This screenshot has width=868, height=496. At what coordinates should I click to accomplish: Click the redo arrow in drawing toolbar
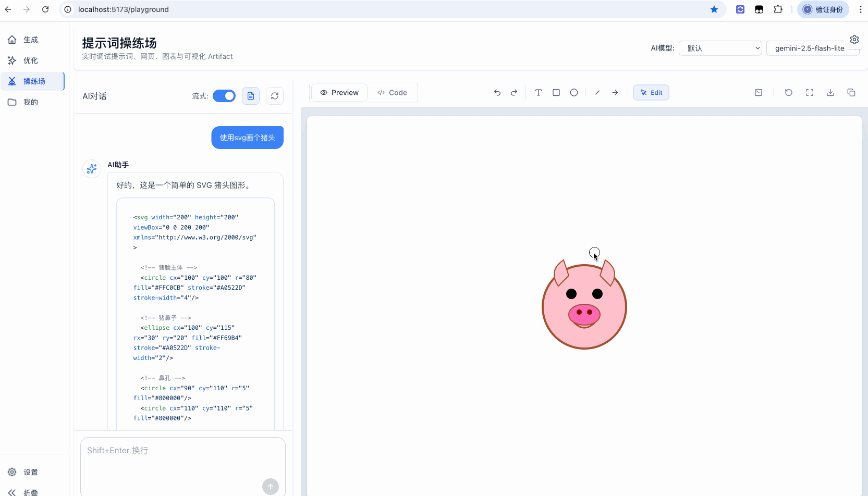(514, 93)
